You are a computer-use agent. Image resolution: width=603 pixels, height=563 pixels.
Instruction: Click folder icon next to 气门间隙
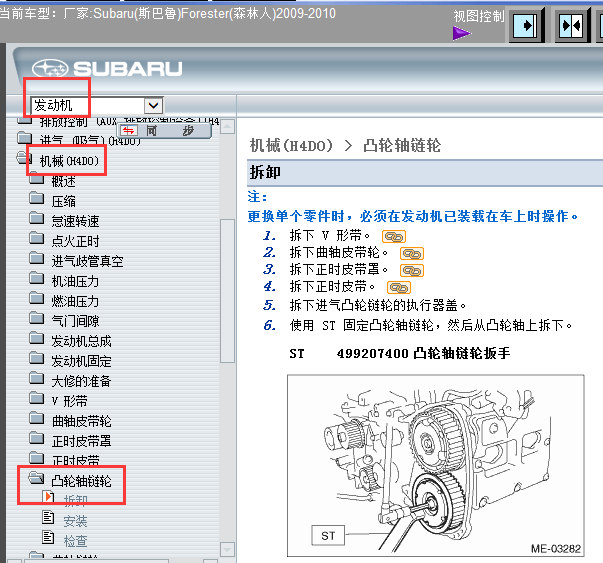click(37, 318)
